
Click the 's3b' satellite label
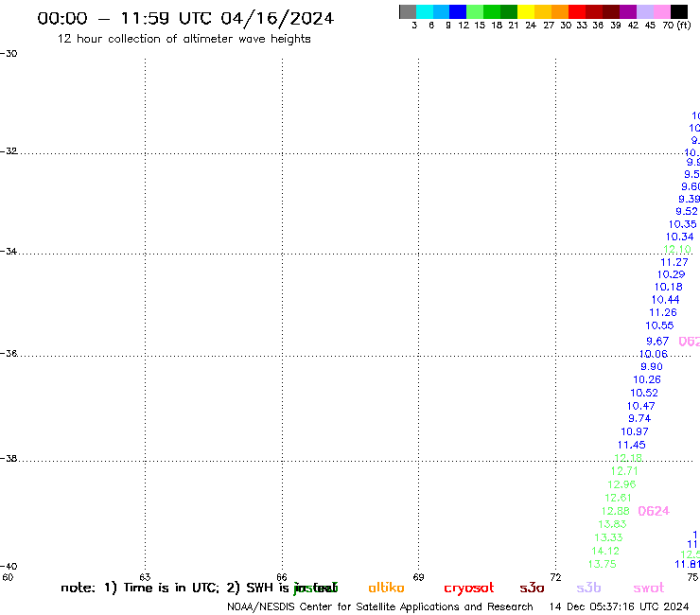click(x=588, y=588)
